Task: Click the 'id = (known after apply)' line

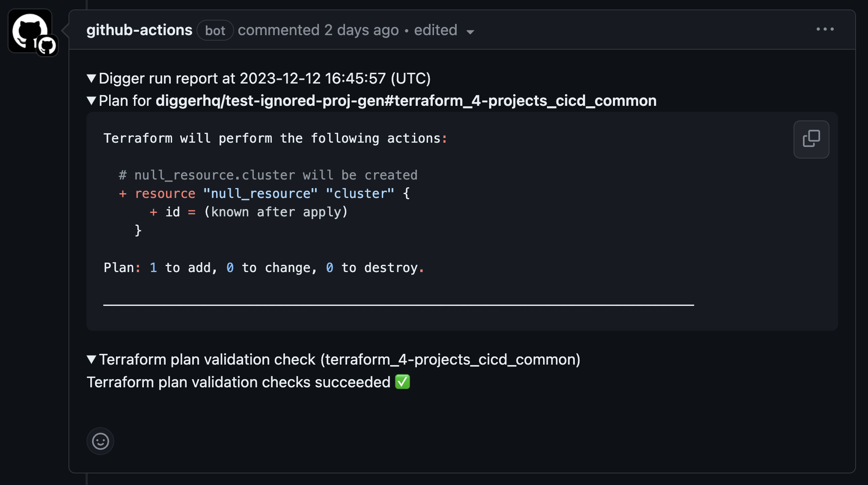Action: pos(249,212)
